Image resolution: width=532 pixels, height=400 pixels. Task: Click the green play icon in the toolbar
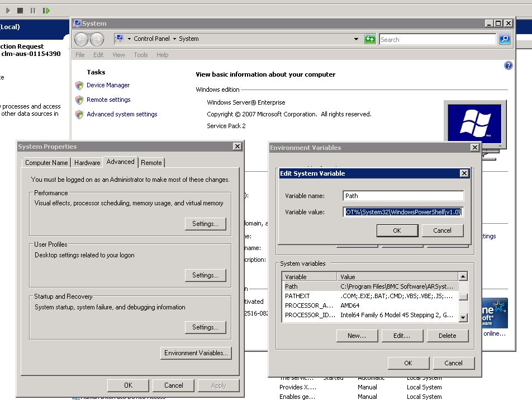point(7,10)
